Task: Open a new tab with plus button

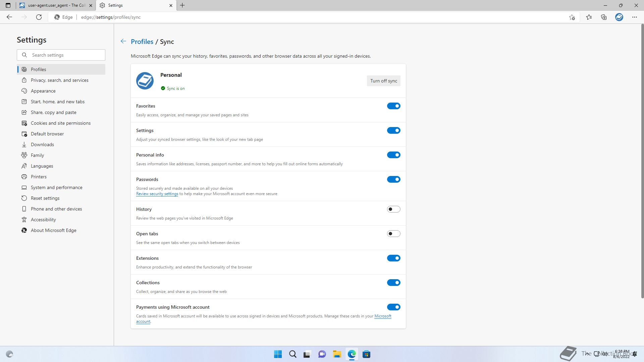Action: pos(182,5)
